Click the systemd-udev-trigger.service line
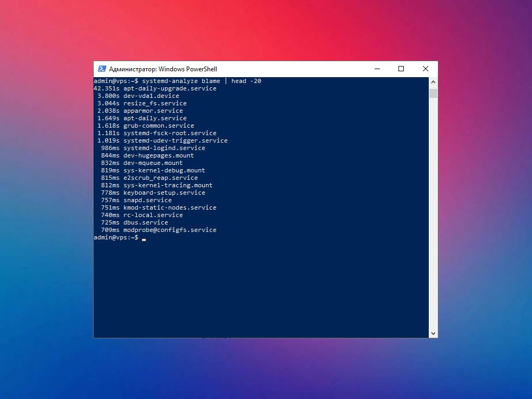 click(x=162, y=141)
